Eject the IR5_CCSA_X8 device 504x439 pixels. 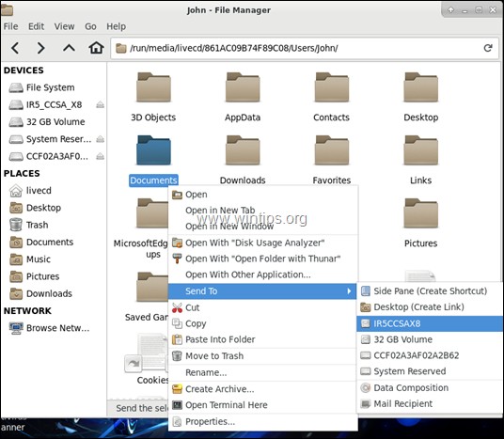coord(101,104)
